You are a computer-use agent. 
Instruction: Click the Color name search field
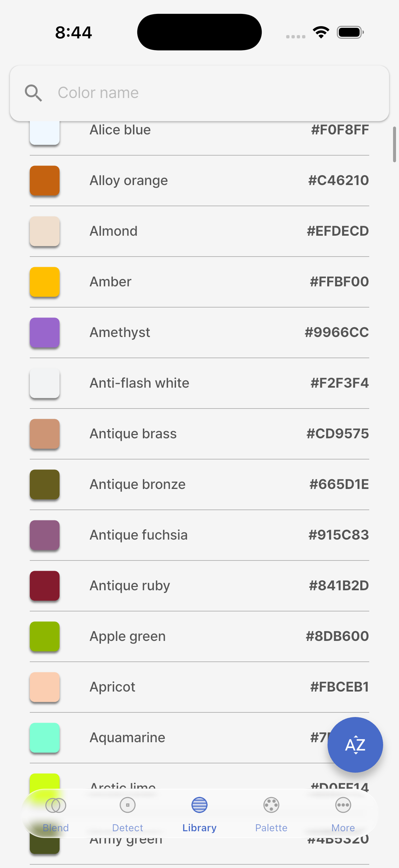point(215,93)
